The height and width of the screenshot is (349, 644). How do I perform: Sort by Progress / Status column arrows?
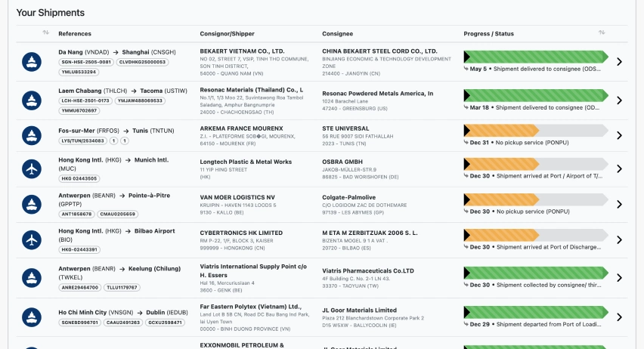point(602,32)
